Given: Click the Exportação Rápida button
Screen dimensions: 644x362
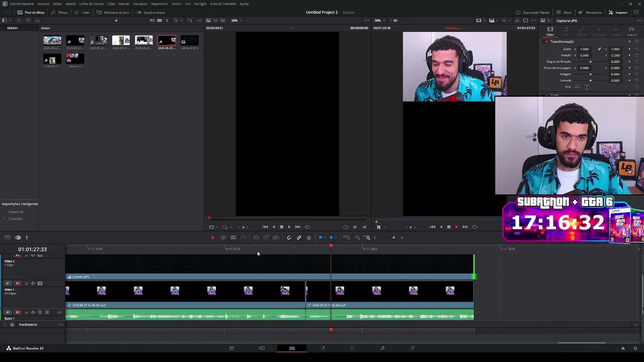Looking at the screenshot, I should click(533, 12).
